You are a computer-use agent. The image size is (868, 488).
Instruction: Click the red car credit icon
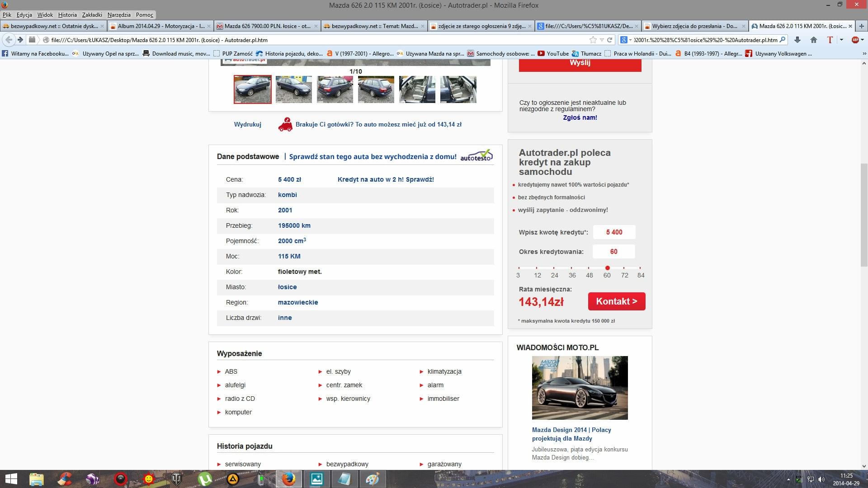click(285, 124)
